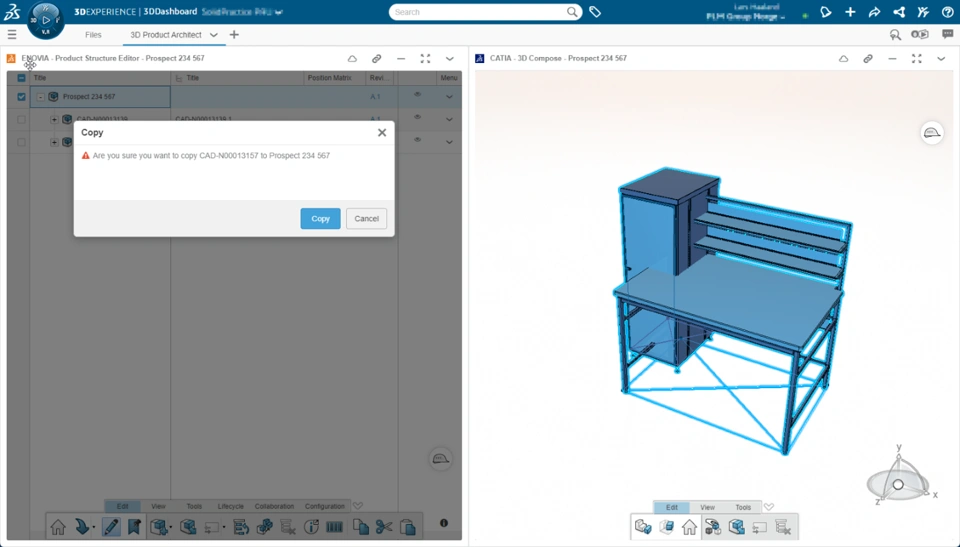The width and height of the screenshot is (960, 547).
Task: Toggle visibility eye for Prospect 234 567
Action: pyautogui.click(x=418, y=94)
